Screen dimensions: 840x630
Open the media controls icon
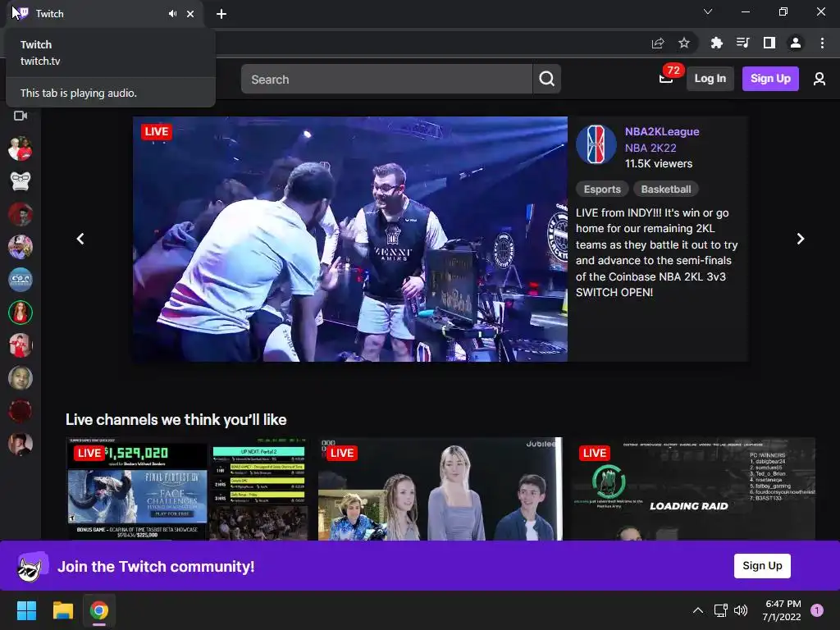coord(742,43)
